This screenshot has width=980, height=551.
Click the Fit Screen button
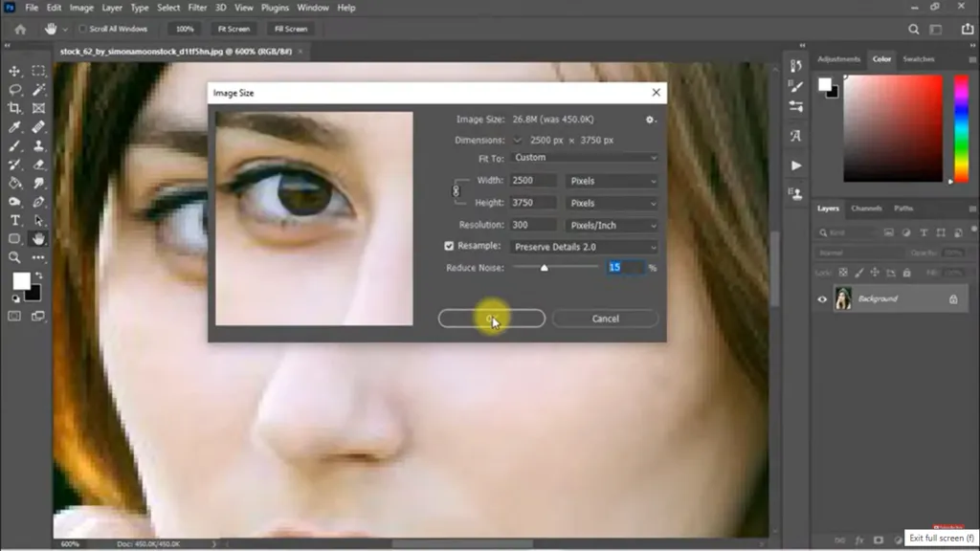pyautogui.click(x=234, y=29)
